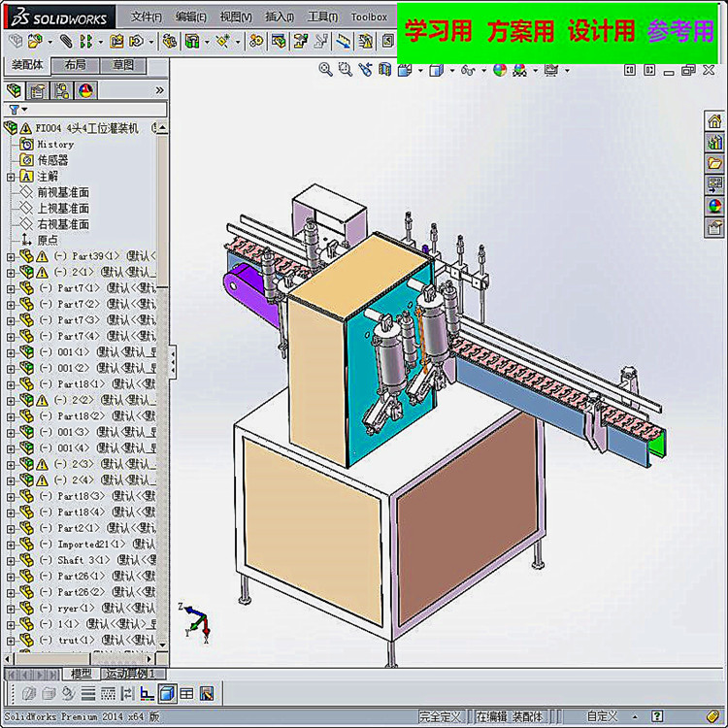
Task: Click the Section View icon
Action: [x=385, y=70]
